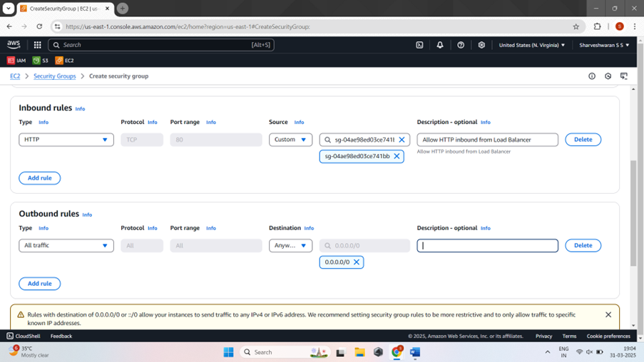Edit the inbound rule description field
The width and height of the screenshot is (644, 362).
[x=487, y=140]
